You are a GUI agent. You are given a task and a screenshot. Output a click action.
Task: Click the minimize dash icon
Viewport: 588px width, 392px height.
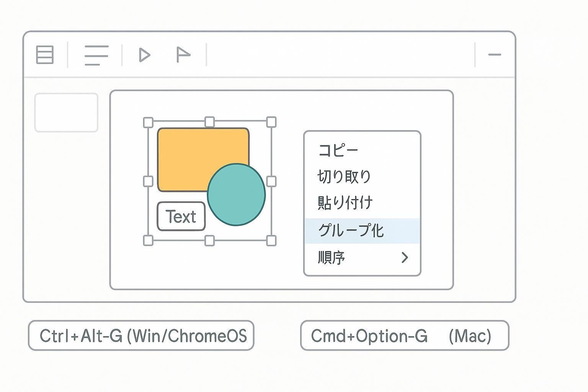point(495,55)
